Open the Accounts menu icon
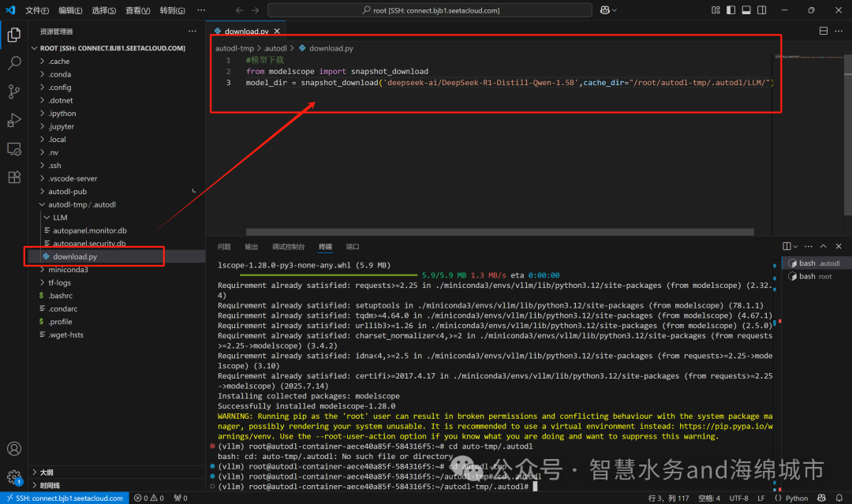This screenshot has height=504, width=852. pos(14,449)
